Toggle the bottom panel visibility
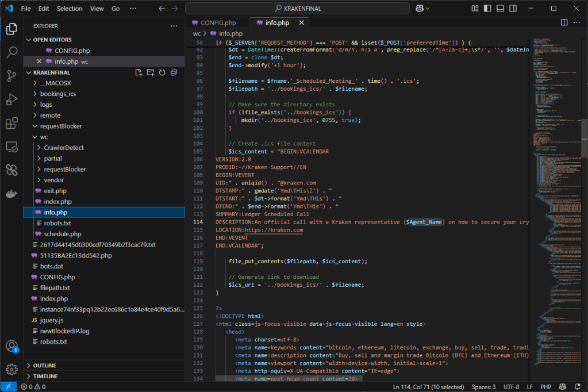This screenshot has width=588, height=392. (x=500, y=9)
